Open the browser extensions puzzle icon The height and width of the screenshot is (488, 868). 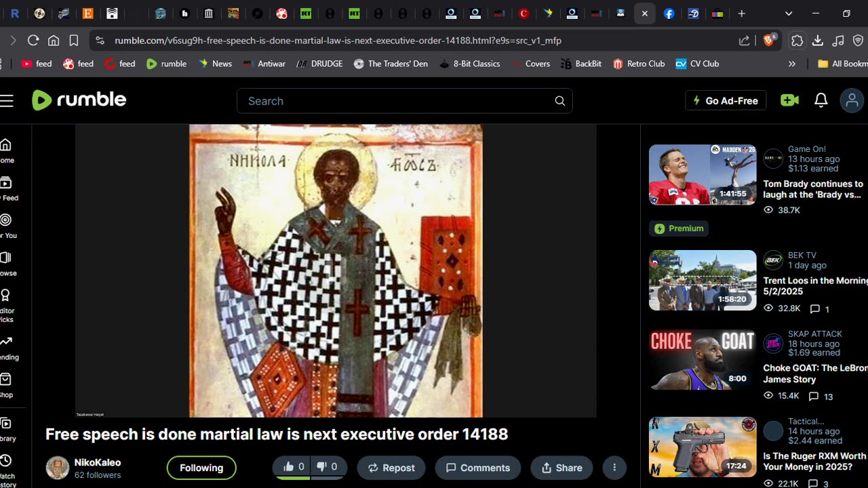click(x=797, y=41)
